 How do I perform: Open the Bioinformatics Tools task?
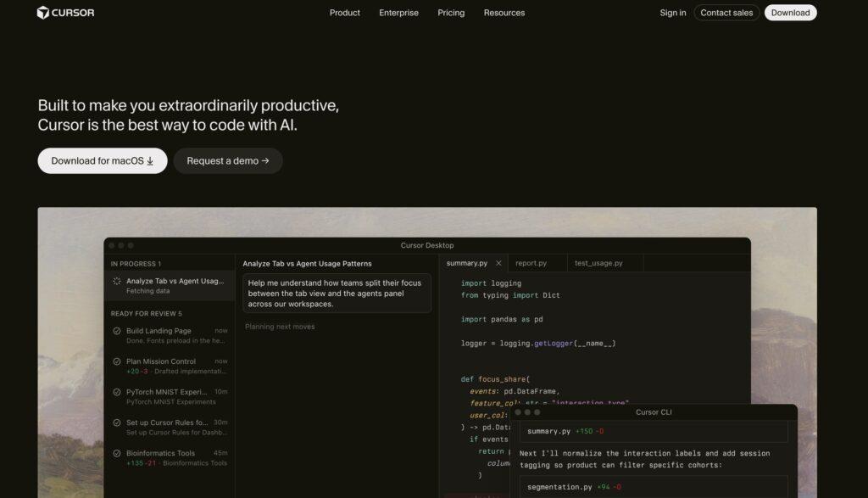pos(170,457)
